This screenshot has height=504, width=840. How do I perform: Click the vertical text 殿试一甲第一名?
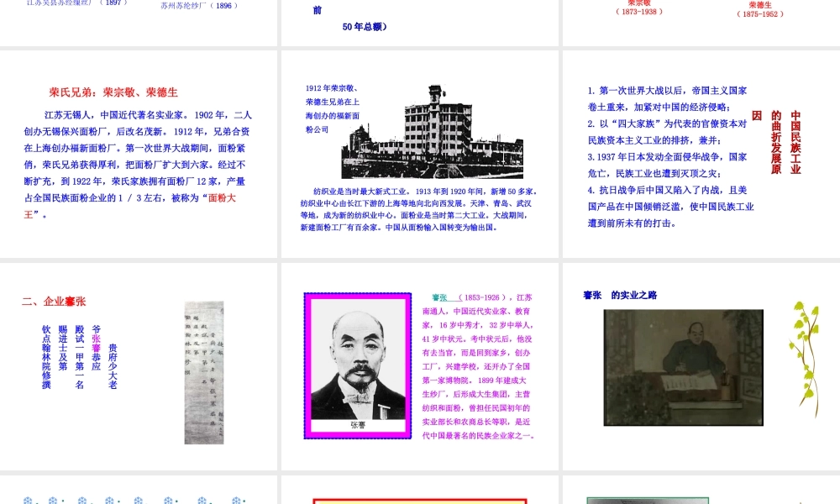click(x=79, y=357)
